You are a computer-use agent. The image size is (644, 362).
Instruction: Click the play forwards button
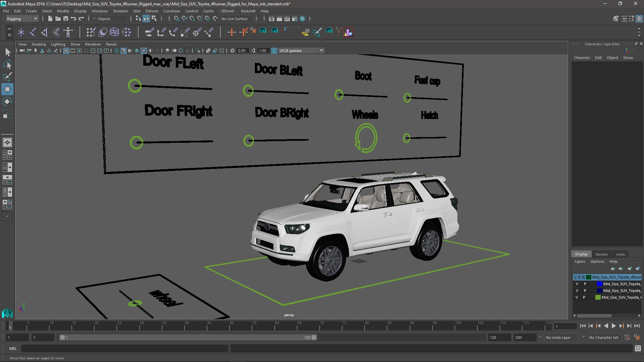614,326
